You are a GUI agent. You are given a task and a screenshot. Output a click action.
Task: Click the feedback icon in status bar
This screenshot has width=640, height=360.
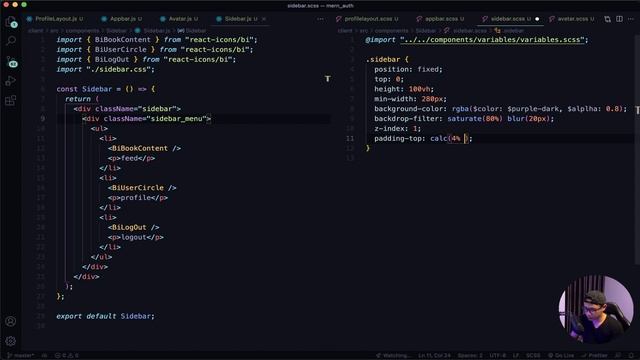pos(618,356)
